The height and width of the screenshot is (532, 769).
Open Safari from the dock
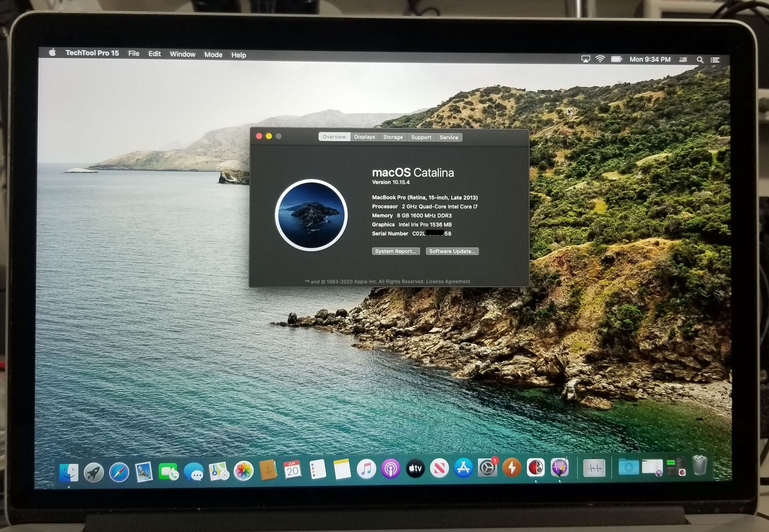pos(119,472)
